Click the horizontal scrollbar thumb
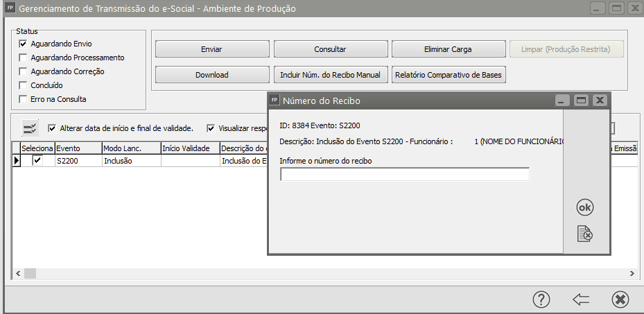 tap(30, 273)
